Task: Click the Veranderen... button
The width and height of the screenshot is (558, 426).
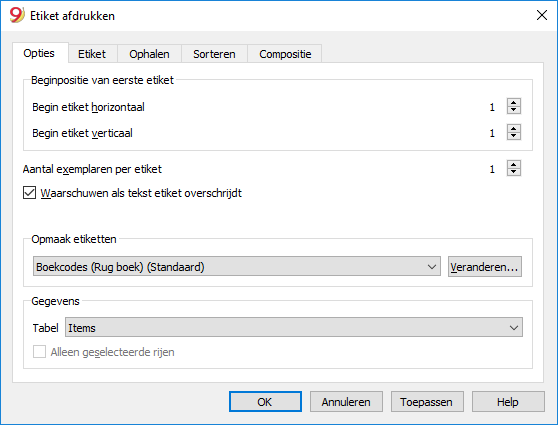Action: coord(485,267)
